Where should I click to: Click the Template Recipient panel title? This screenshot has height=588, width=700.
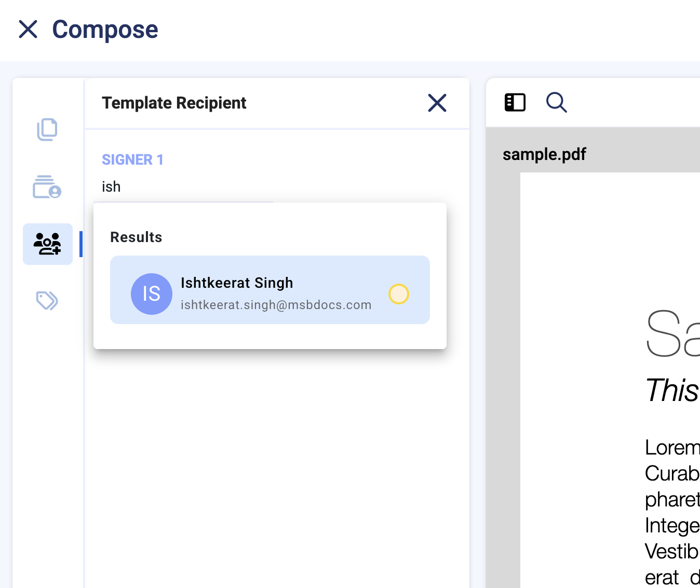point(174,103)
